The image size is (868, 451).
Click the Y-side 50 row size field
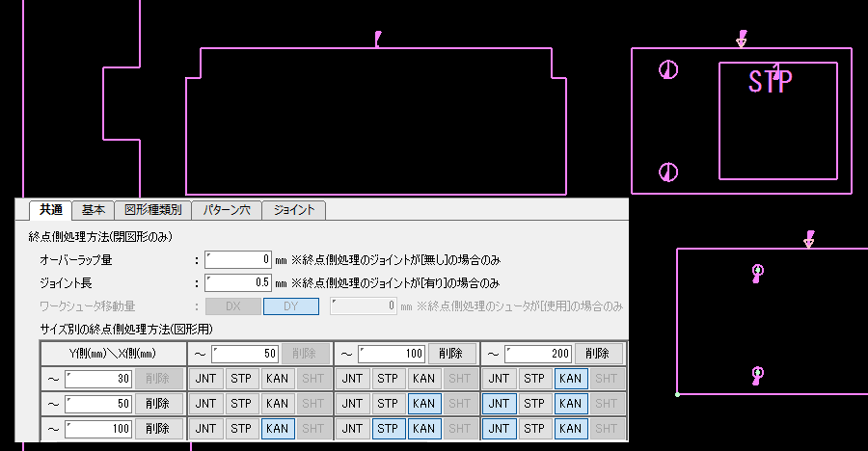98,404
